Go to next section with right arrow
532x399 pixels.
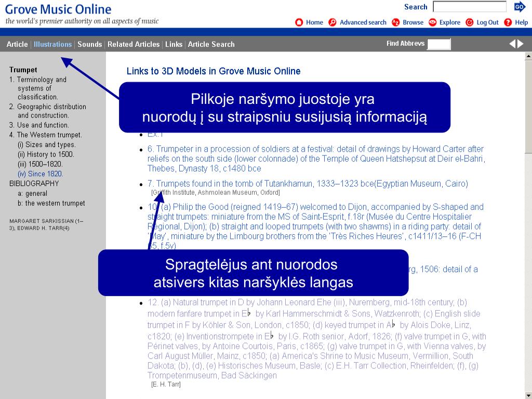point(521,44)
